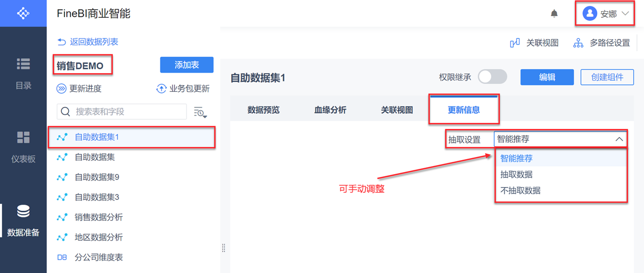Image resolution: width=644 pixels, height=273 pixels.
Task: Click the FineBI商业智能 title text
Action: 93,14
